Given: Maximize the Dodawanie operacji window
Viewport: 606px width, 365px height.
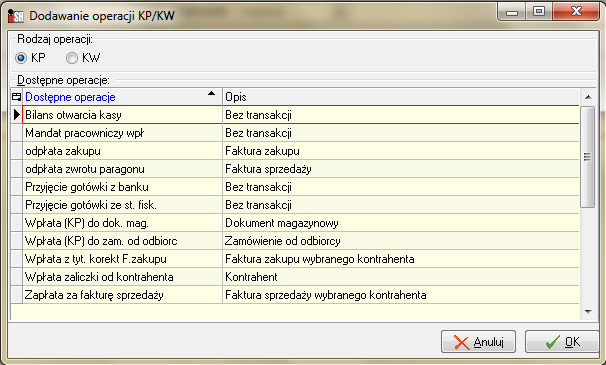Looking at the screenshot, I should (x=539, y=12).
